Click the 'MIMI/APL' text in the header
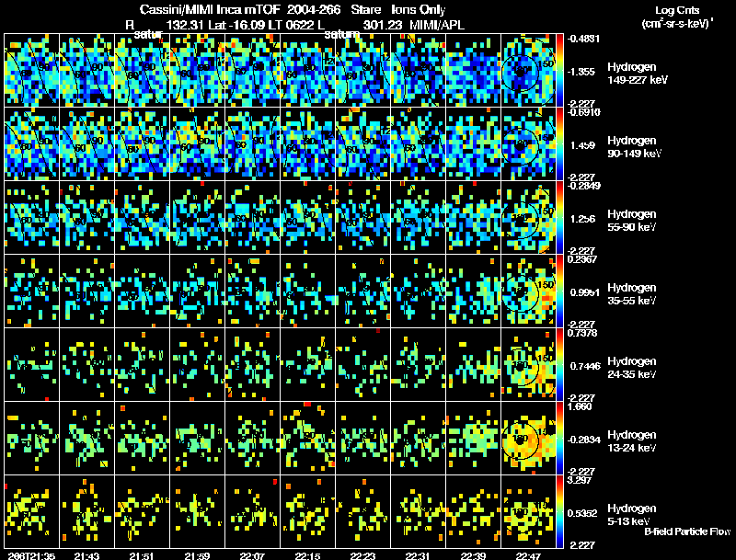The width and height of the screenshot is (736, 560). (437, 25)
